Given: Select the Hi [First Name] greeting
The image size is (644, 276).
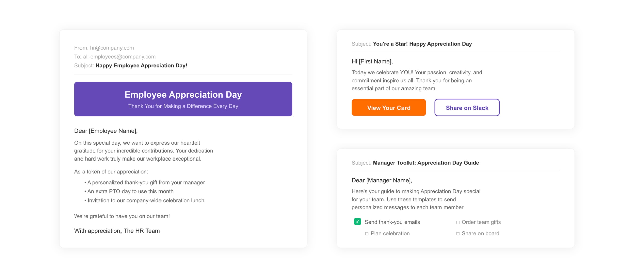Looking at the screenshot, I should (372, 61).
